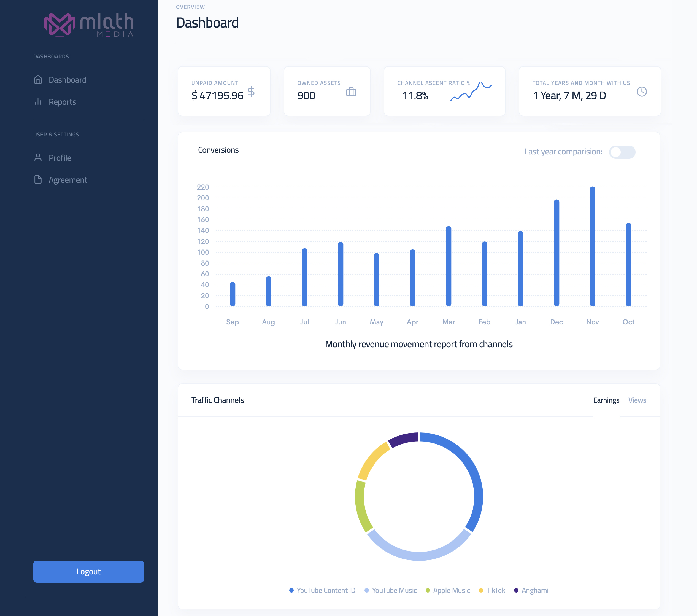This screenshot has height=616, width=697.
Task: Toggle the Last year comparison switch
Action: [x=622, y=152]
